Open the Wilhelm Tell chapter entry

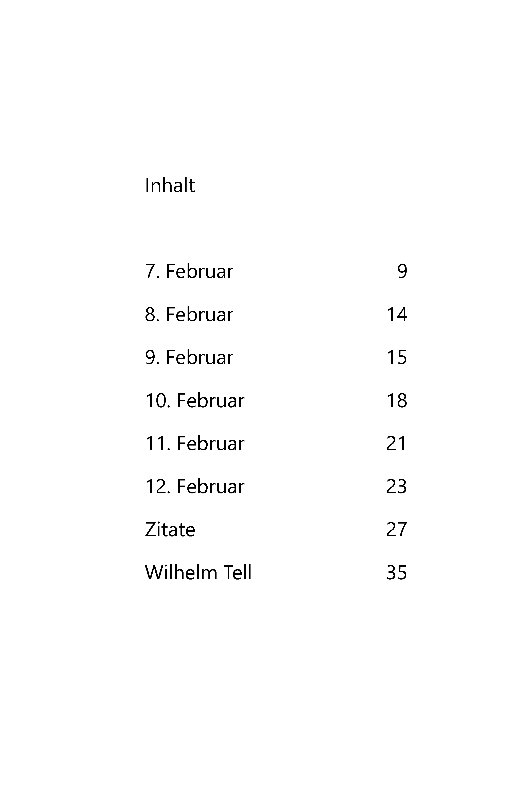[199, 573]
